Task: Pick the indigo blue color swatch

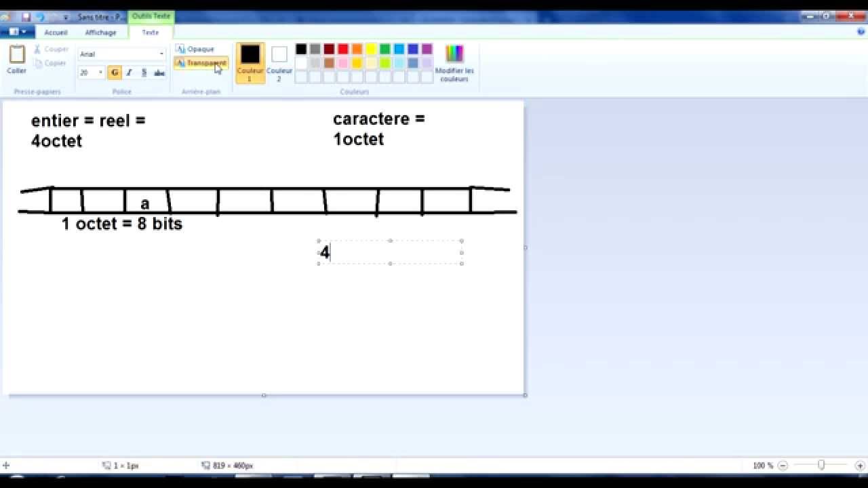Action: (413, 49)
